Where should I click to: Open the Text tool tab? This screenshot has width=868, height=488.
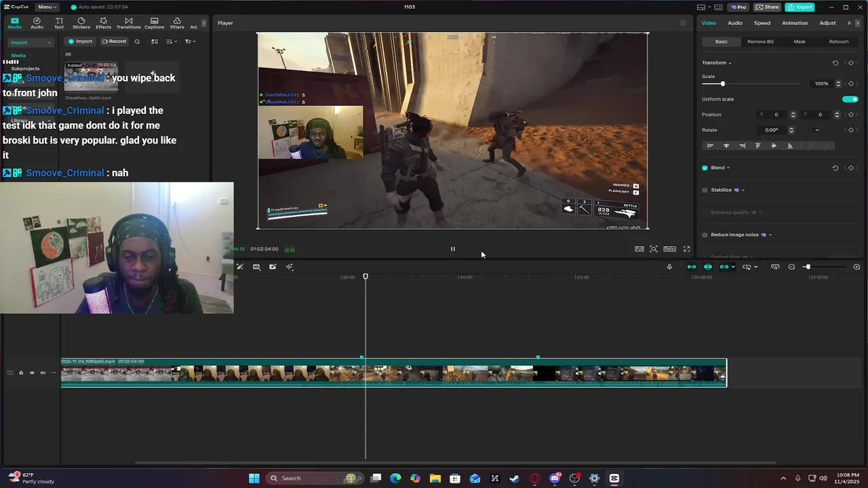click(x=59, y=23)
